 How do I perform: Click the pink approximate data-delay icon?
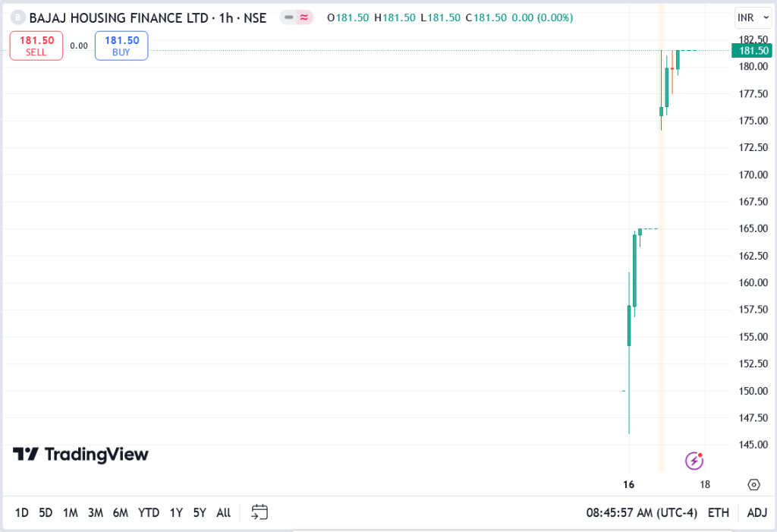tap(304, 17)
